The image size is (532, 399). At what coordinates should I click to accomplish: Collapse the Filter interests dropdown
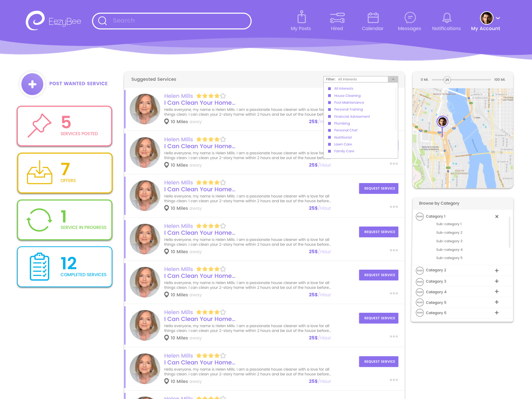pyautogui.click(x=393, y=79)
